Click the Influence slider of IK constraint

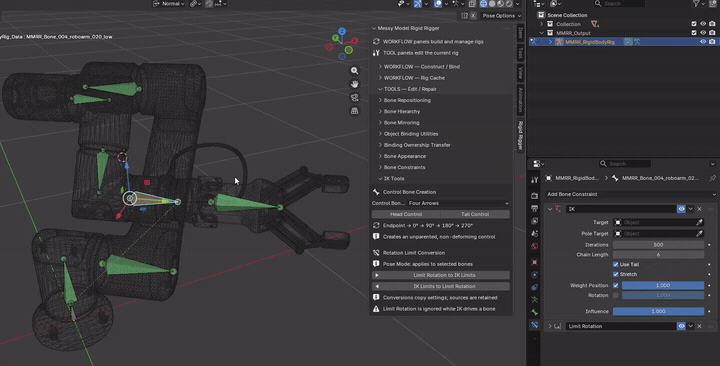[658, 311]
